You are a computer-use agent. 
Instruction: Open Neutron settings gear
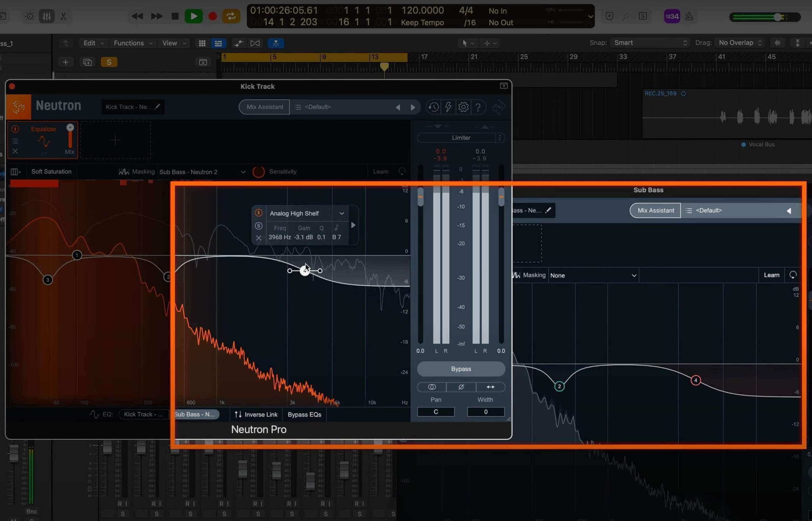(x=463, y=107)
